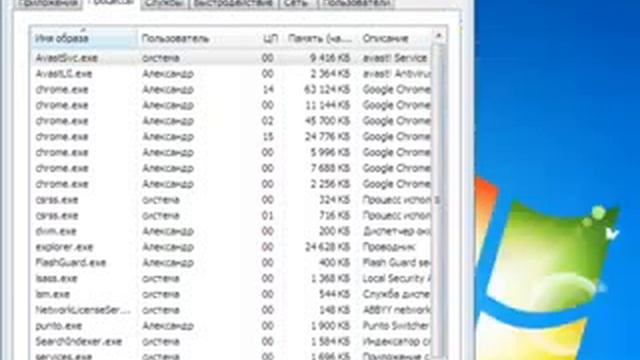Select the chrome.exe row using 11 144 КБ
Viewport: 640px width, 360px height.
[x=231, y=105]
